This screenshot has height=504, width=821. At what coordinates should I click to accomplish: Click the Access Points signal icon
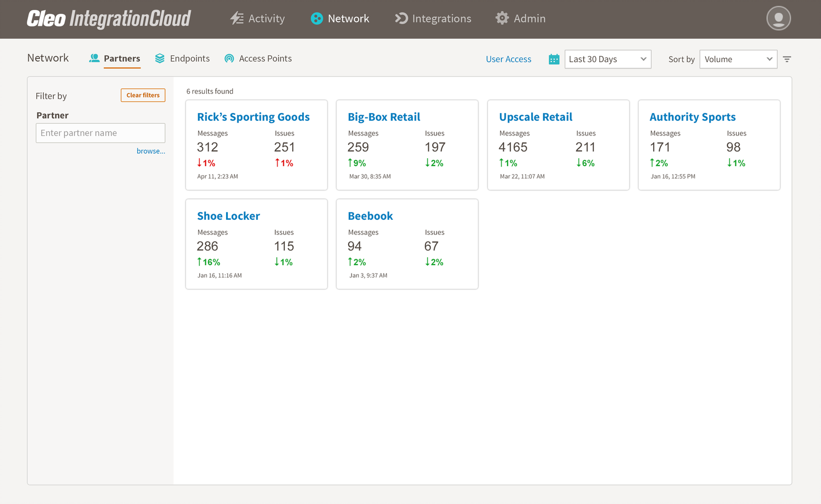point(229,58)
